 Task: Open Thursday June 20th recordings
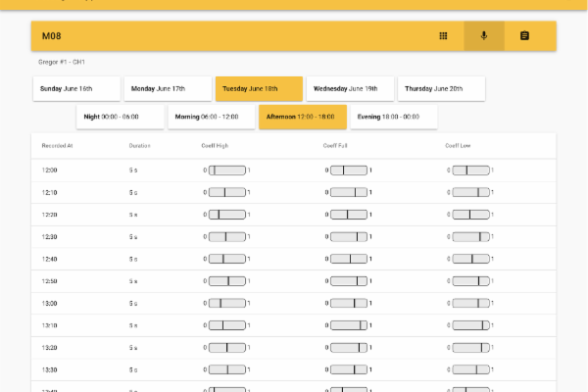tap(441, 88)
